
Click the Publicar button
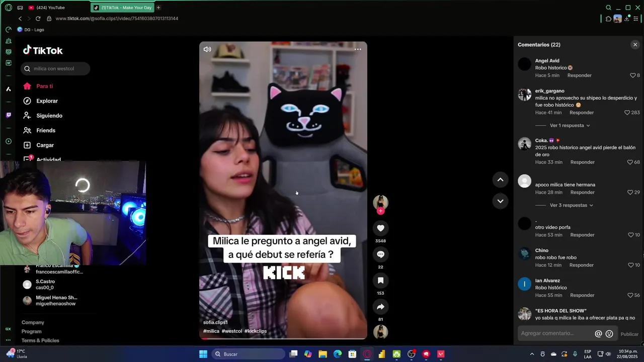[x=629, y=334]
